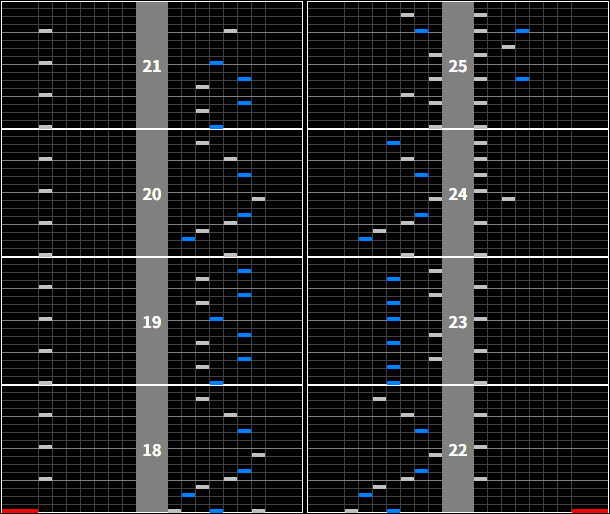Click the red bar in bottom-right corner
Image resolution: width=610 pixels, height=514 pixels.
pyautogui.click(x=589, y=510)
